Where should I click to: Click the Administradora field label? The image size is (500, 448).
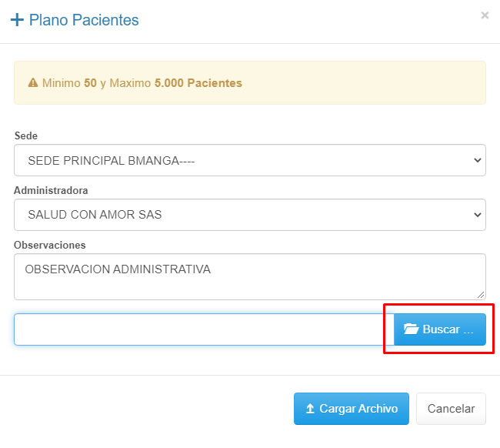pyautogui.click(x=51, y=190)
